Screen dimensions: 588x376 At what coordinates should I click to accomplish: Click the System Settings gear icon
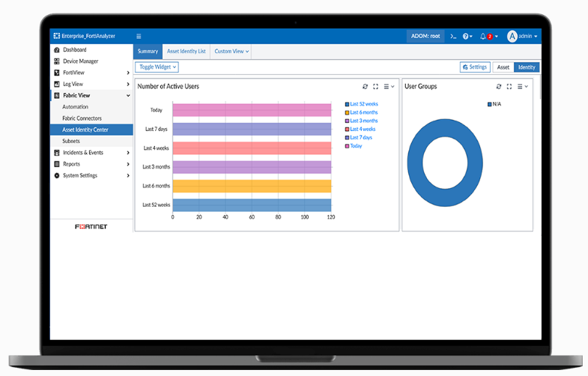point(57,175)
